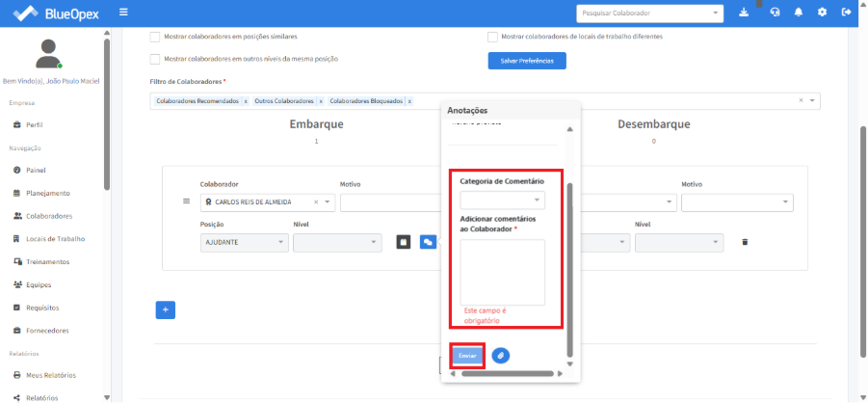Open Desembarque Motivo dropdown

737,202
